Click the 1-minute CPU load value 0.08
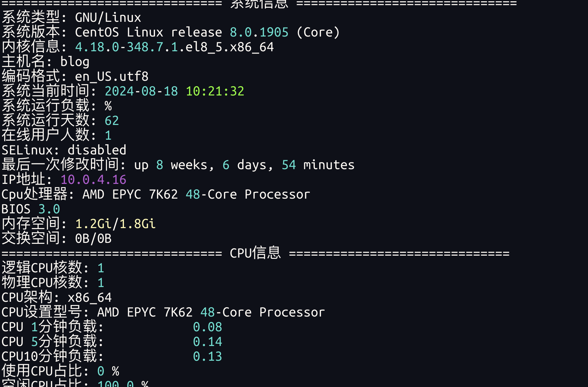 pos(208,327)
